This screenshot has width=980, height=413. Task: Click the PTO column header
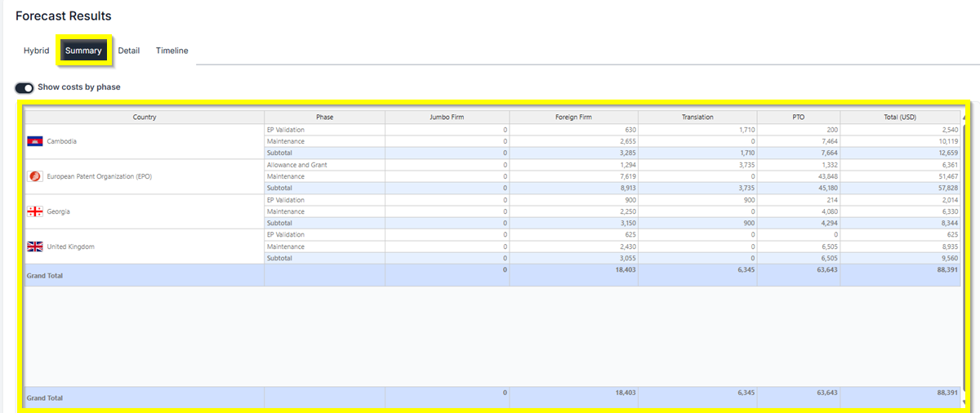pyautogui.click(x=798, y=118)
